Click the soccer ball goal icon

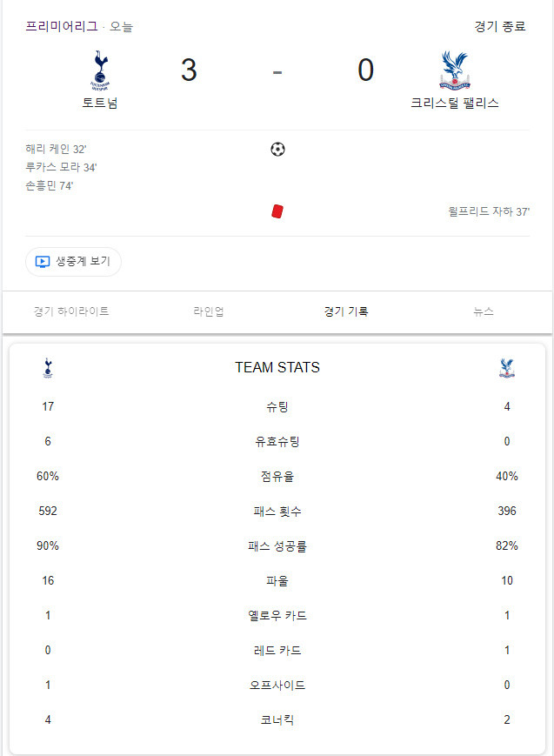click(x=277, y=150)
